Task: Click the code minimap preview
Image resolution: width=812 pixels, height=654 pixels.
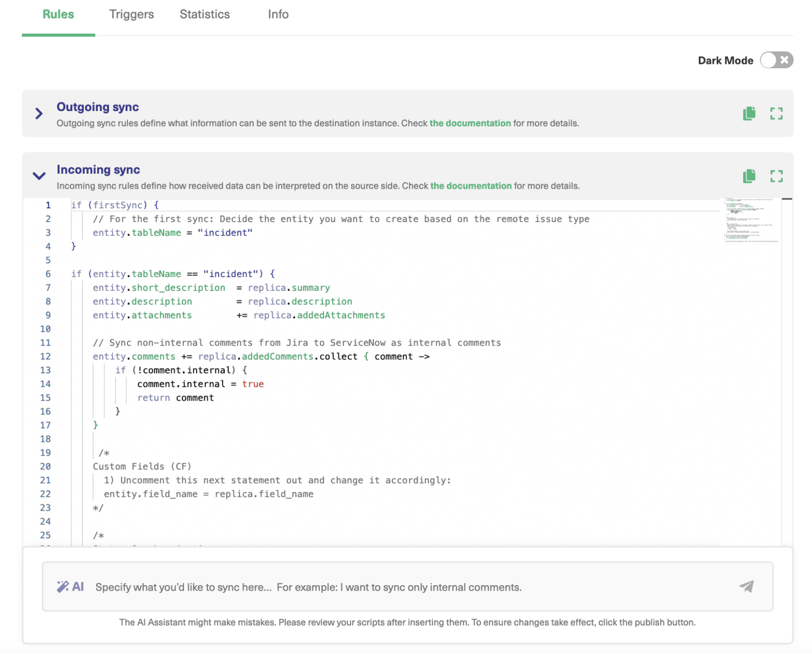Action: coord(750,221)
